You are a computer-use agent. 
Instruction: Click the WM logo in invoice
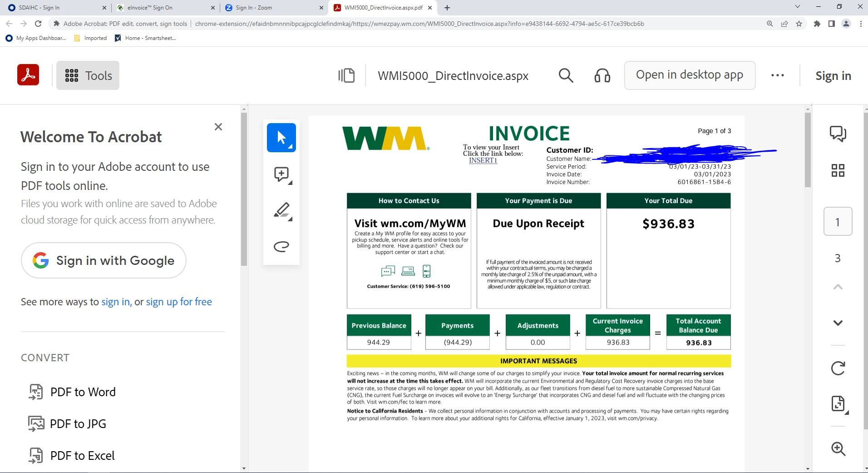pyautogui.click(x=385, y=138)
